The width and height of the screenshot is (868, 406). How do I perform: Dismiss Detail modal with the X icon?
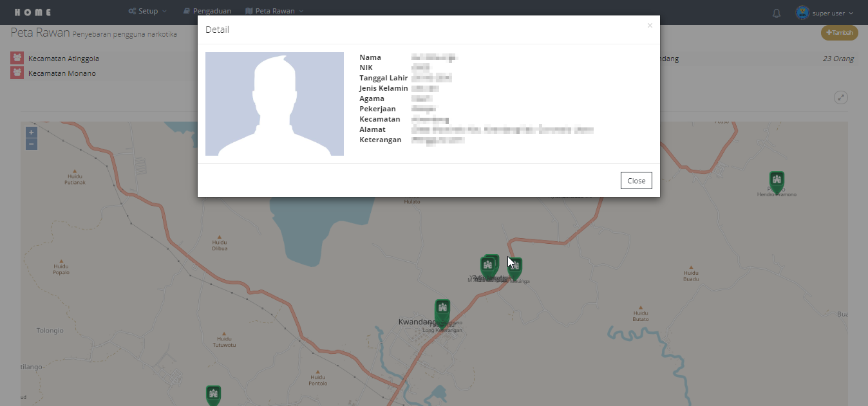tap(650, 26)
